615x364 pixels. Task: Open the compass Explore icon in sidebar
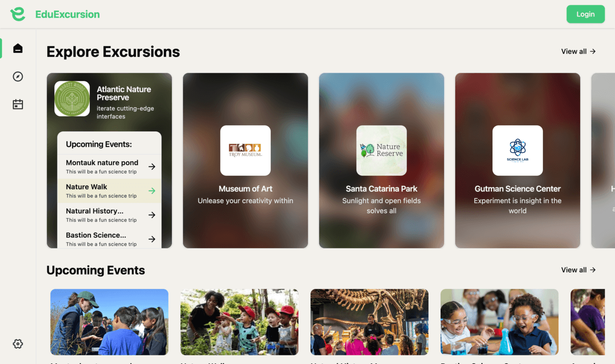(18, 77)
